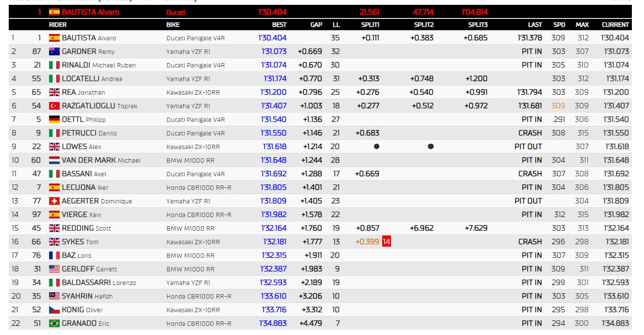Viewport: 644px width, 335px height.
Task: Click the red 14 sector badge for SYKES
Action: [x=387, y=242]
